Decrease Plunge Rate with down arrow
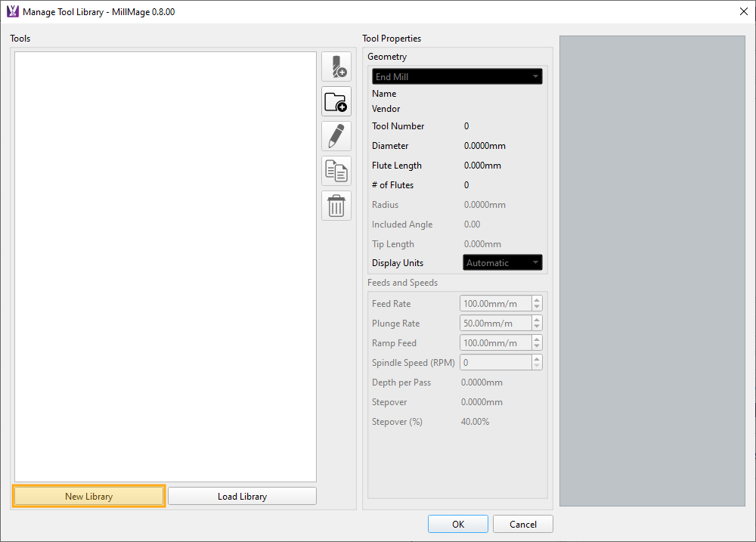756x542 pixels. coord(537,327)
